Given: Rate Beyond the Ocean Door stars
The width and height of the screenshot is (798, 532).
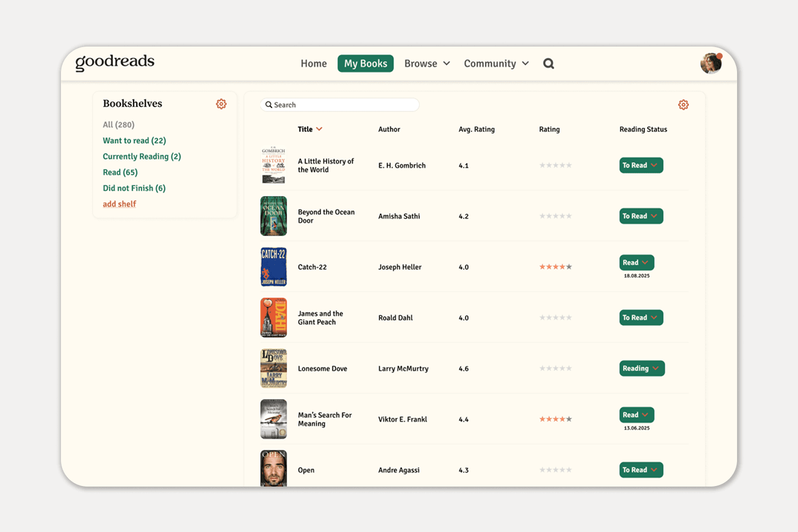Looking at the screenshot, I should point(556,216).
